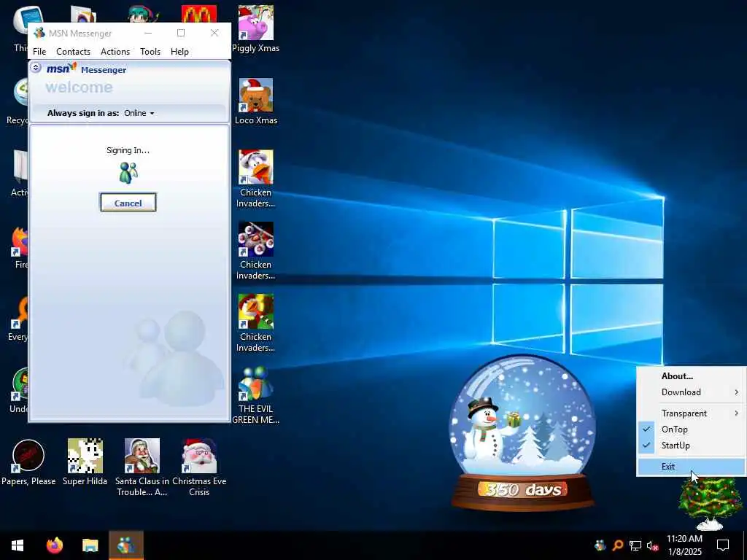Click the snow globe countdown widget
Screen dimensions: 747x560
point(522,432)
